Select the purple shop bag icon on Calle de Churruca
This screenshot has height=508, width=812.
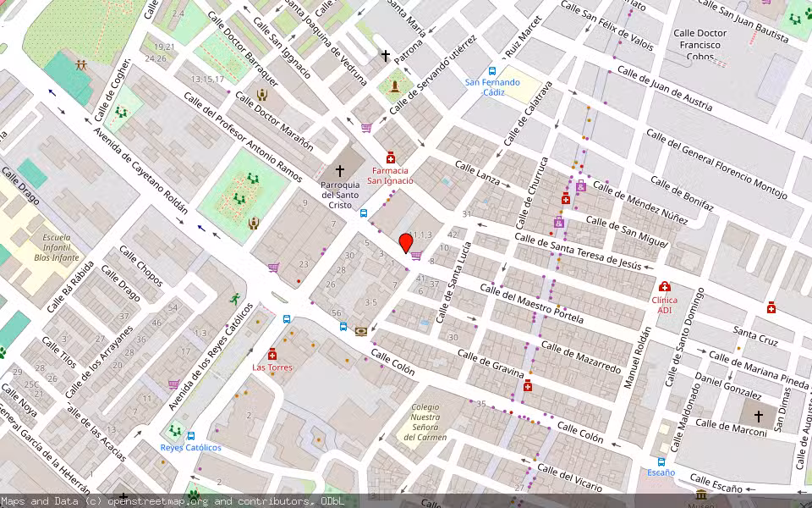559,223
